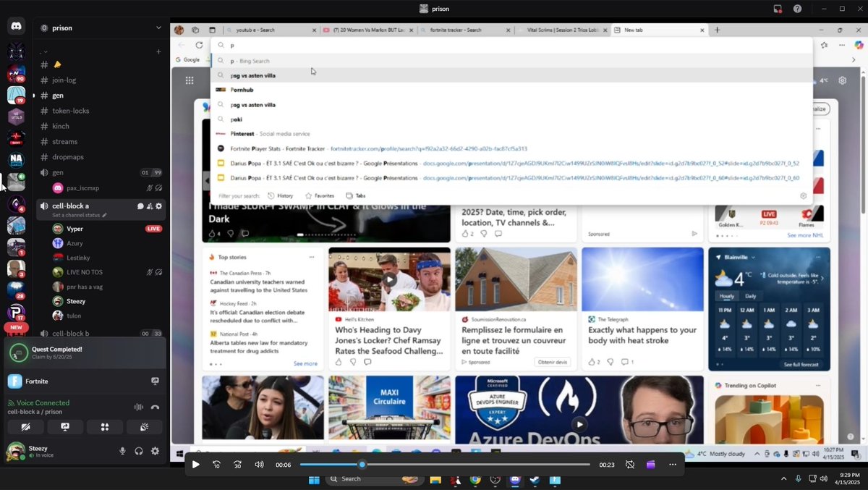Open Discord user settings gear
The image size is (868, 490).
click(x=155, y=451)
